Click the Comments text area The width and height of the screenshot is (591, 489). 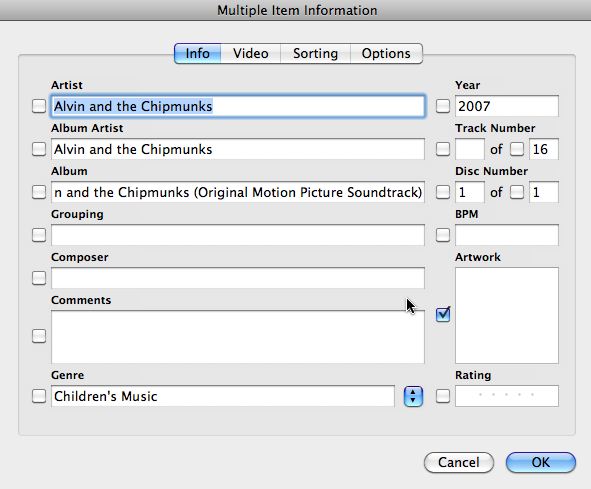238,337
